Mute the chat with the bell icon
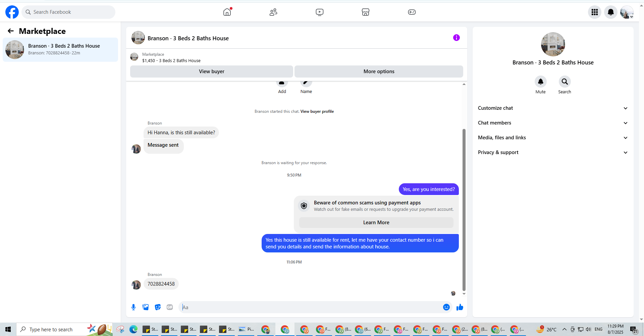This screenshot has height=336, width=644. click(x=541, y=82)
